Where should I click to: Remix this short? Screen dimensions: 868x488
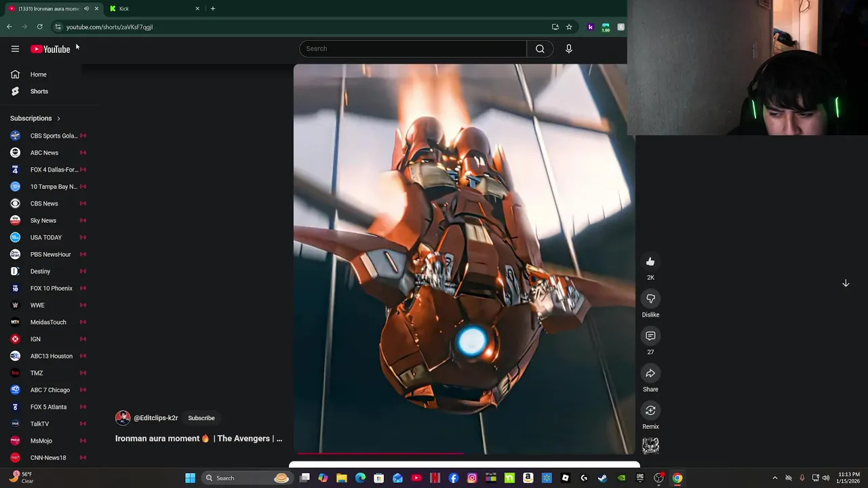pos(650,411)
